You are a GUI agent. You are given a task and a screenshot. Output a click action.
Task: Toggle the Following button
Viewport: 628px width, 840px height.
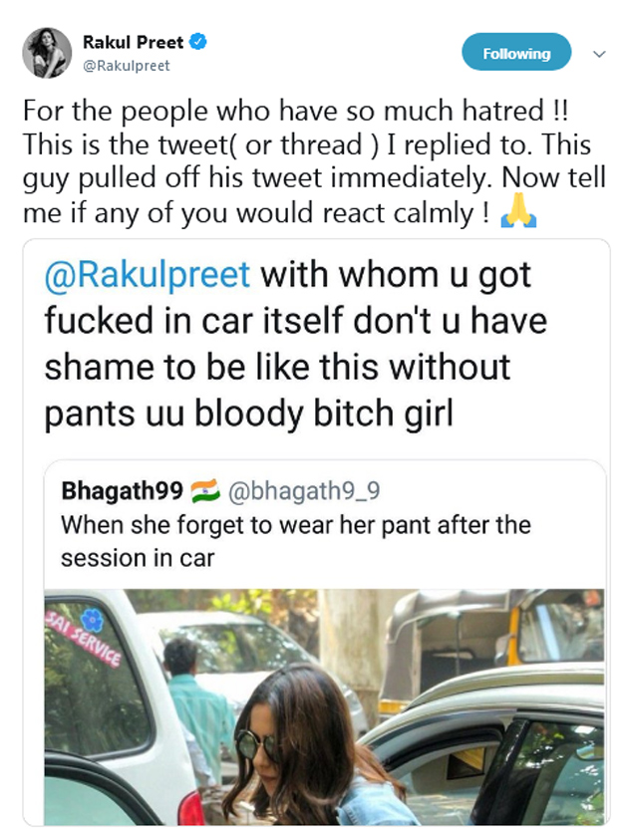(x=516, y=53)
